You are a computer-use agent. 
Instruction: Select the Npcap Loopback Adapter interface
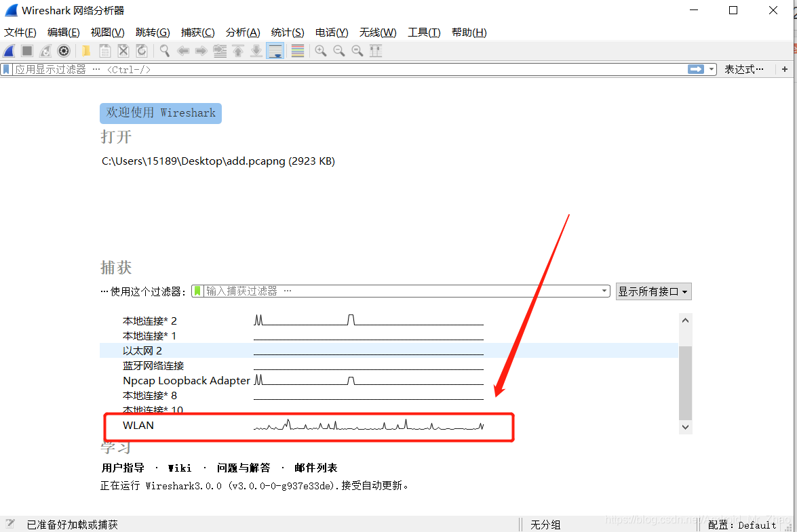[x=389, y=380]
